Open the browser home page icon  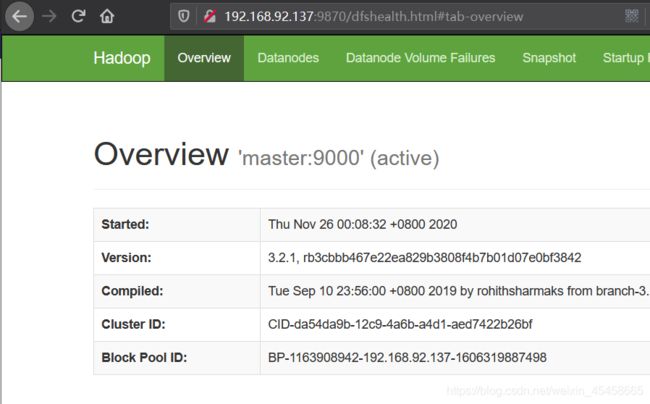(x=107, y=17)
